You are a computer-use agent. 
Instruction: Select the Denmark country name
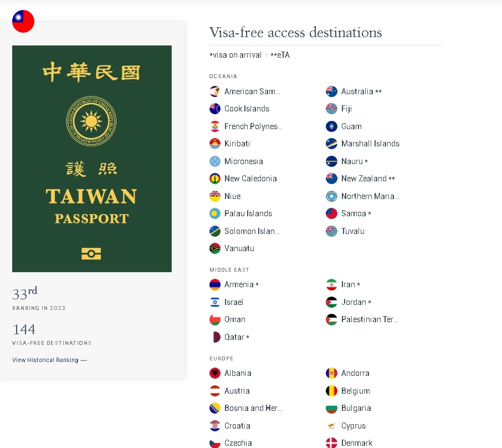(x=356, y=443)
